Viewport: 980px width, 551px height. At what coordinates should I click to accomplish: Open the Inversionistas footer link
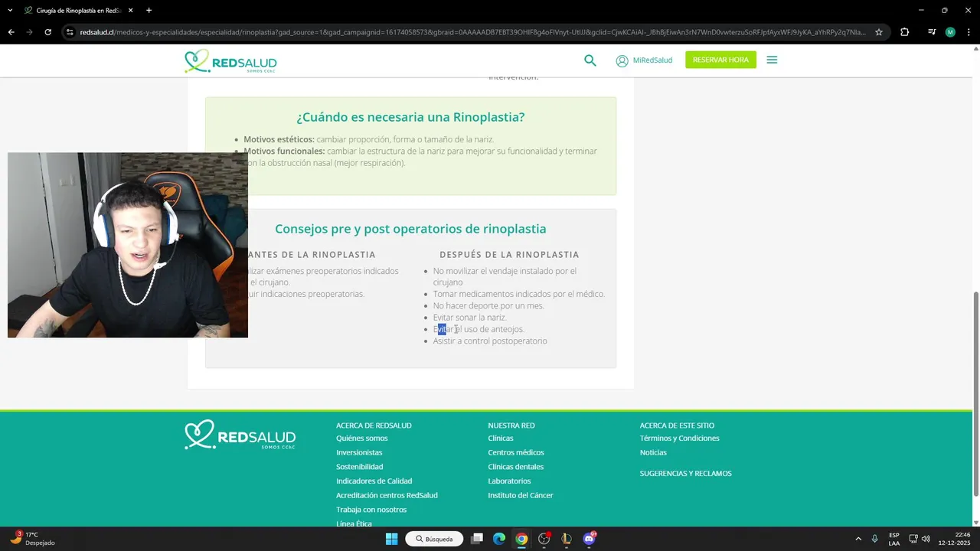pyautogui.click(x=359, y=452)
